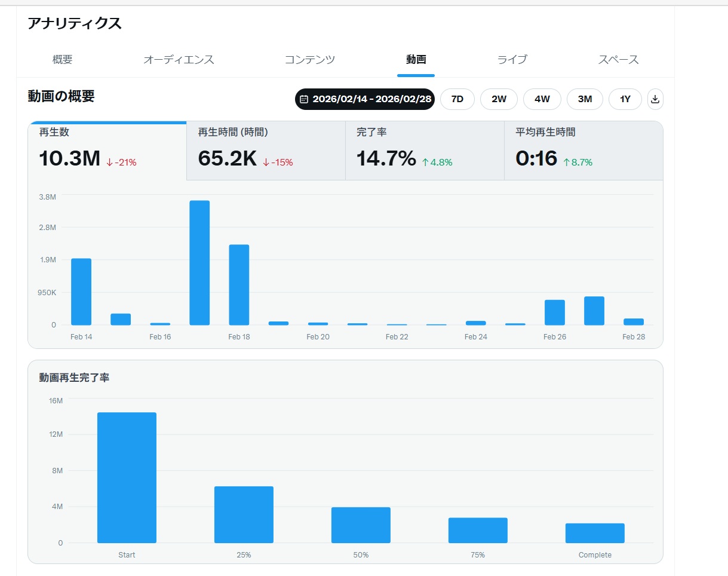Click the Complete bar in completion chart
728x576 pixels.
(x=595, y=533)
